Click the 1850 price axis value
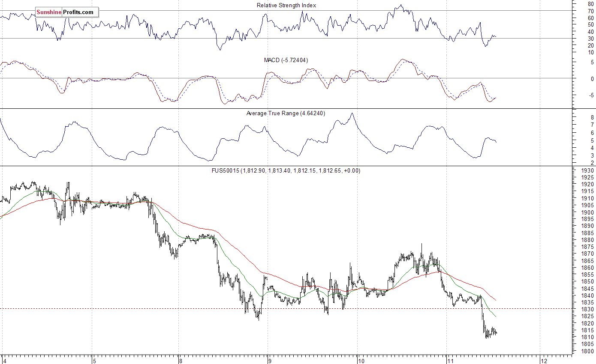Viewport: 596px width, 364px height. click(587, 282)
